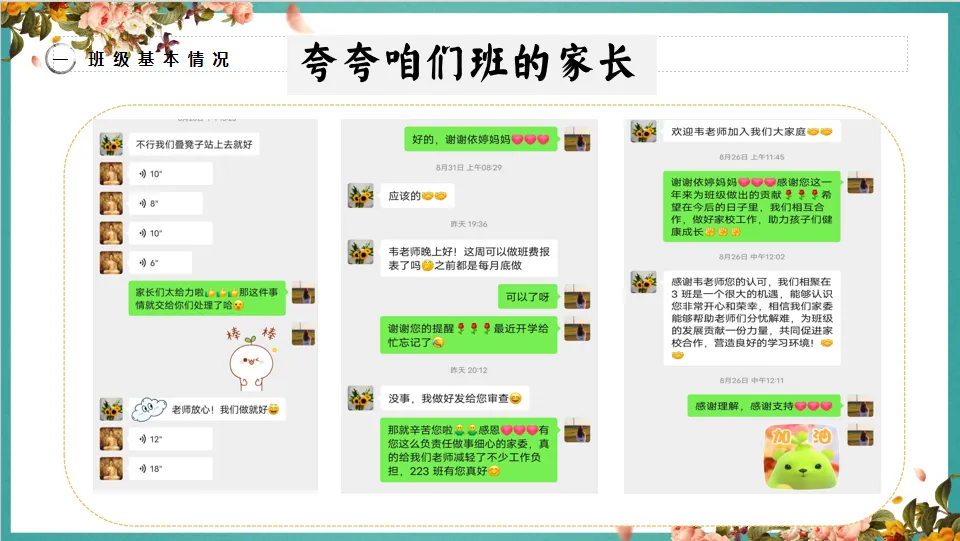Image resolution: width=960 pixels, height=541 pixels.
Task: Select the message "韦老师晚上好！这周可以做班费报表了吗"
Action: (x=469, y=258)
